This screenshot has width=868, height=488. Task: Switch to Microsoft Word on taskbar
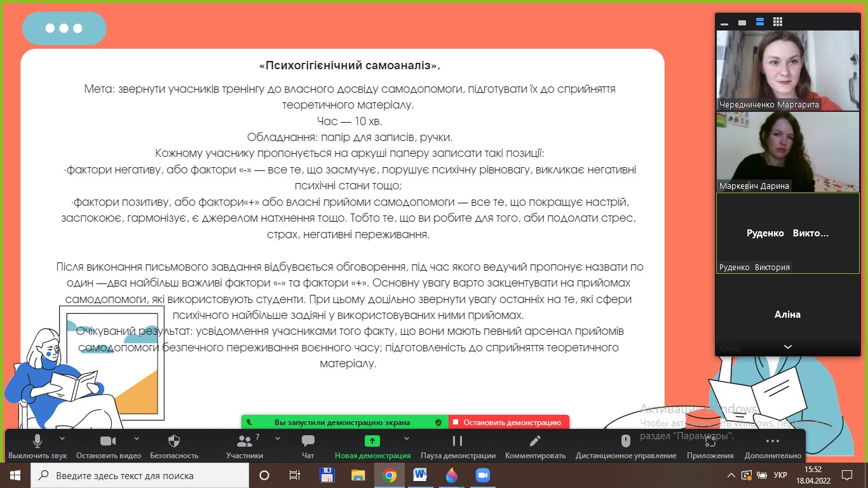pyautogui.click(x=420, y=475)
